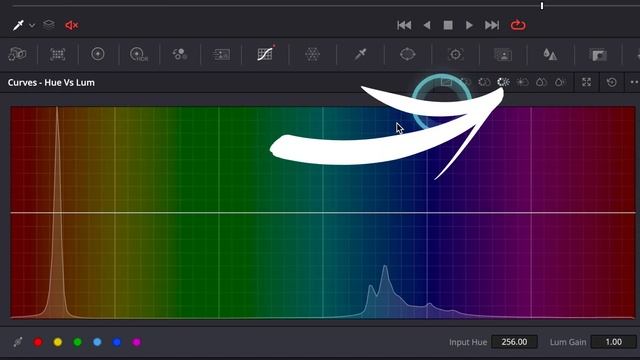
Task: Click the Input Hue value field
Action: (x=514, y=342)
